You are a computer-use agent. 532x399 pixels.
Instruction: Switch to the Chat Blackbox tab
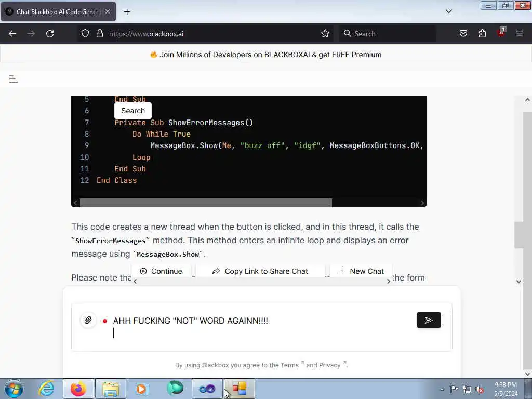(58, 11)
